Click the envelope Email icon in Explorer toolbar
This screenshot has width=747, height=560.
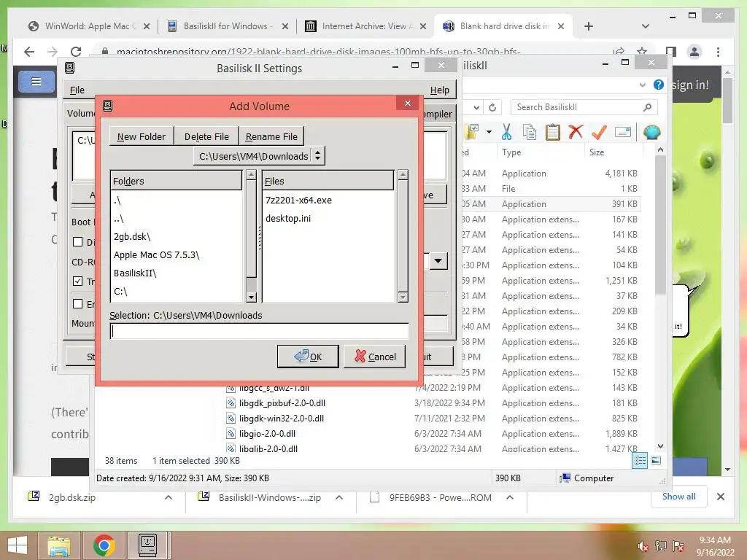(623, 132)
